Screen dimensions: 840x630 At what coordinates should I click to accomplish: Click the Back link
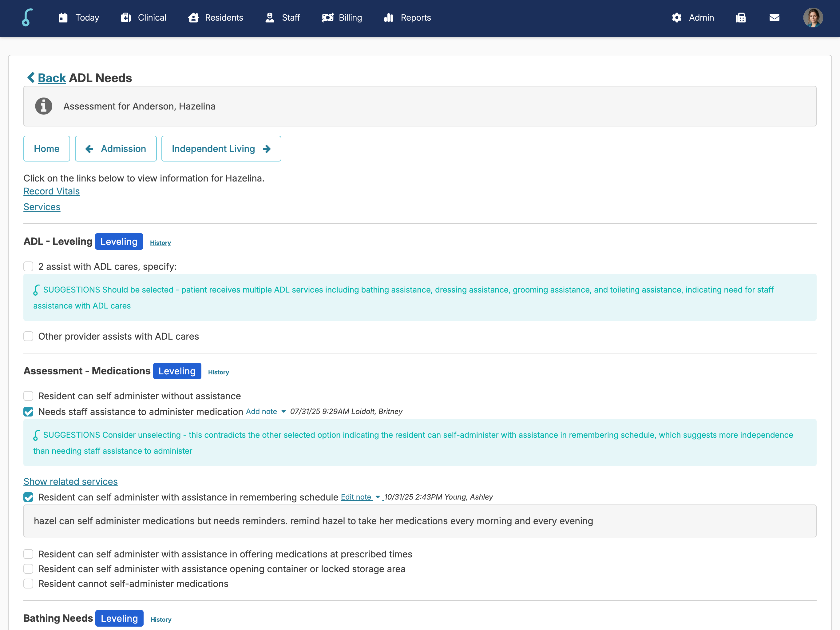[x=52, y=78]
